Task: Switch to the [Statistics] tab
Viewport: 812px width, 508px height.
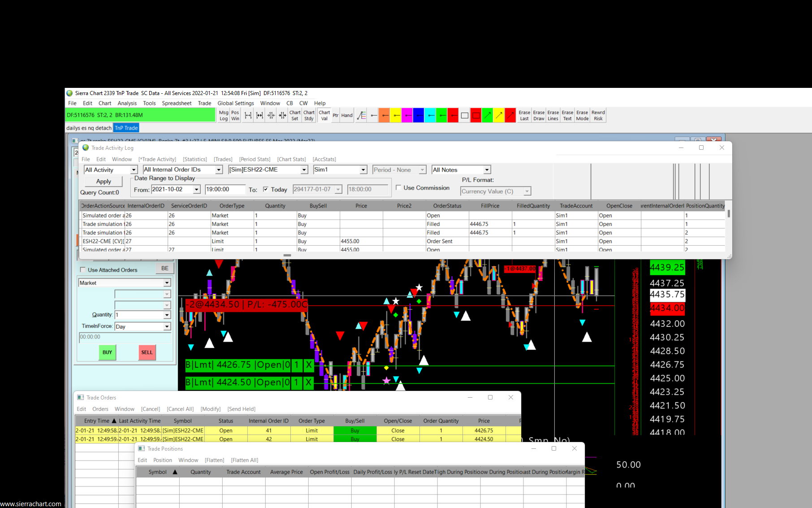Action: coord(195,159)
